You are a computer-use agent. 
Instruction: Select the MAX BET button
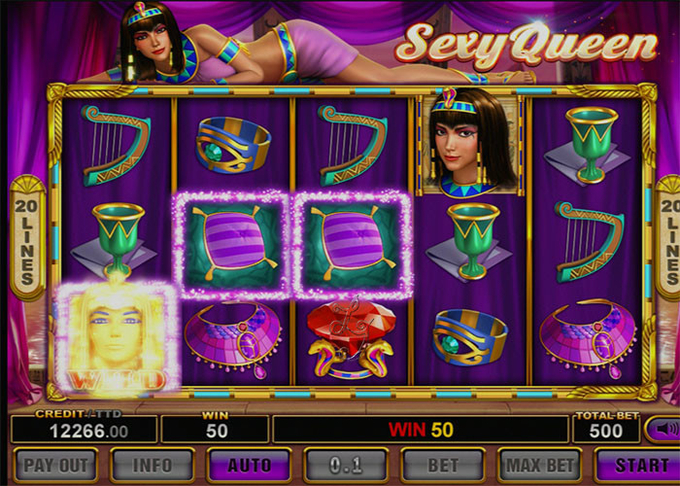pyautogui.click(x=540, y=466)
